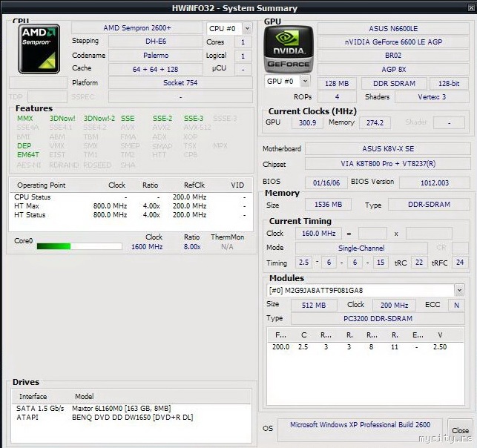Click the memory clock 160.0 MHz field
Screen dimensions: 477x448
(x=318, y=234)
